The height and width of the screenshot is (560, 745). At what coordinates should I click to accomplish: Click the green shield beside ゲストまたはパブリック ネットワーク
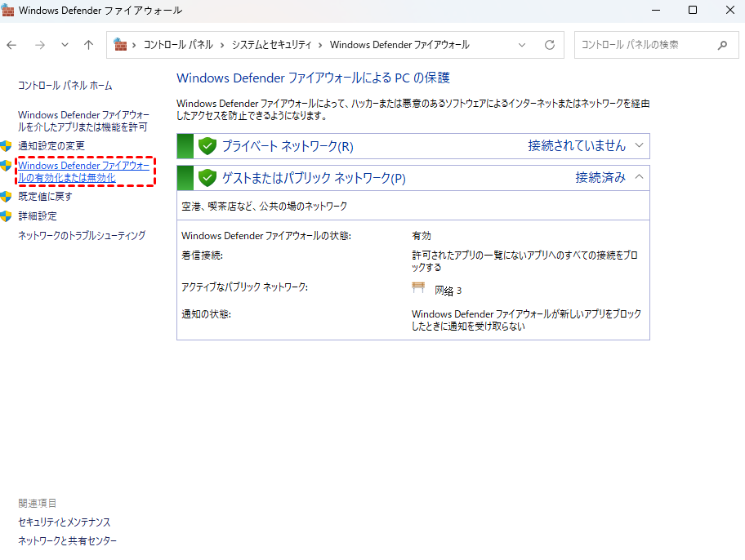point(207,178)
